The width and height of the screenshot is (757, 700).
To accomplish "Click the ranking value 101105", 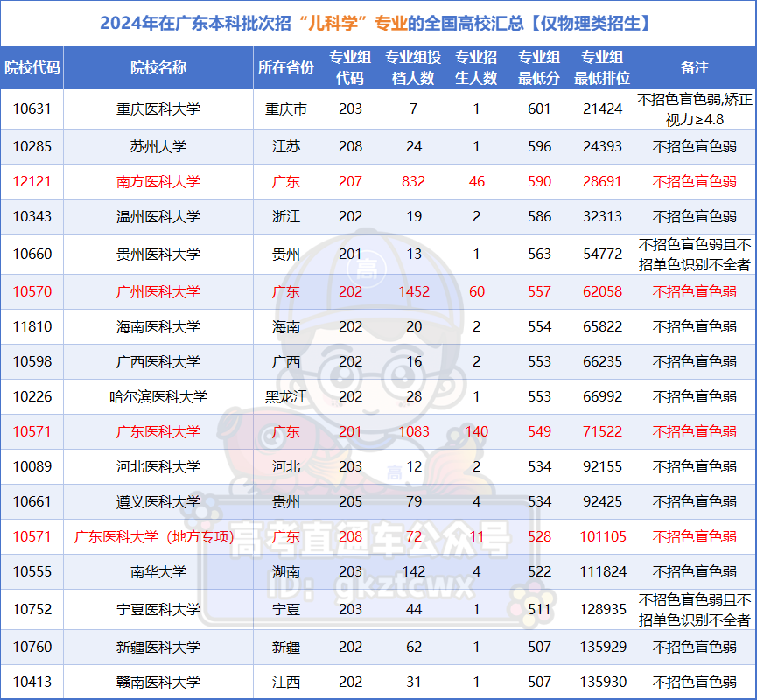I will pyautogui.click(x=602, y=537).
